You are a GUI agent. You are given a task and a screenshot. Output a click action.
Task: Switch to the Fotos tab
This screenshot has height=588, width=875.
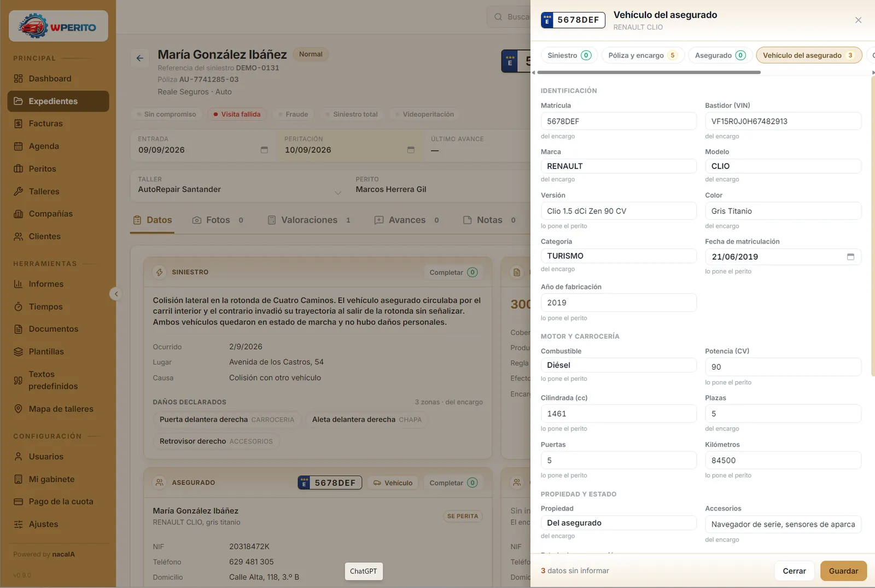(218, 220)
